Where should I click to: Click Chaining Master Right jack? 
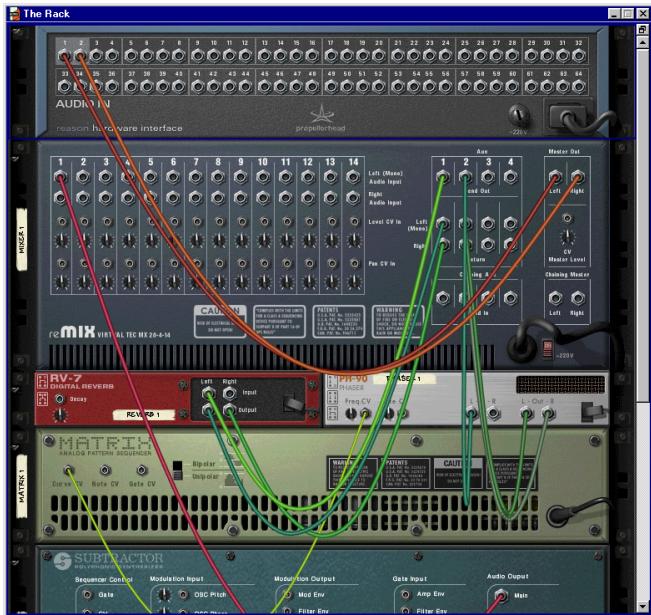pos(578,298)
